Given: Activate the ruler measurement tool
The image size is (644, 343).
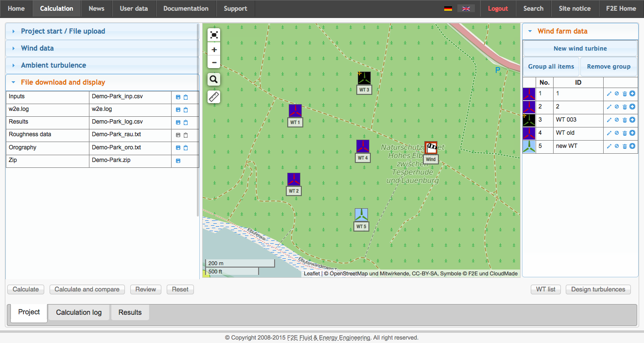Looking at the screenshot, I should (x=214, y=97).
